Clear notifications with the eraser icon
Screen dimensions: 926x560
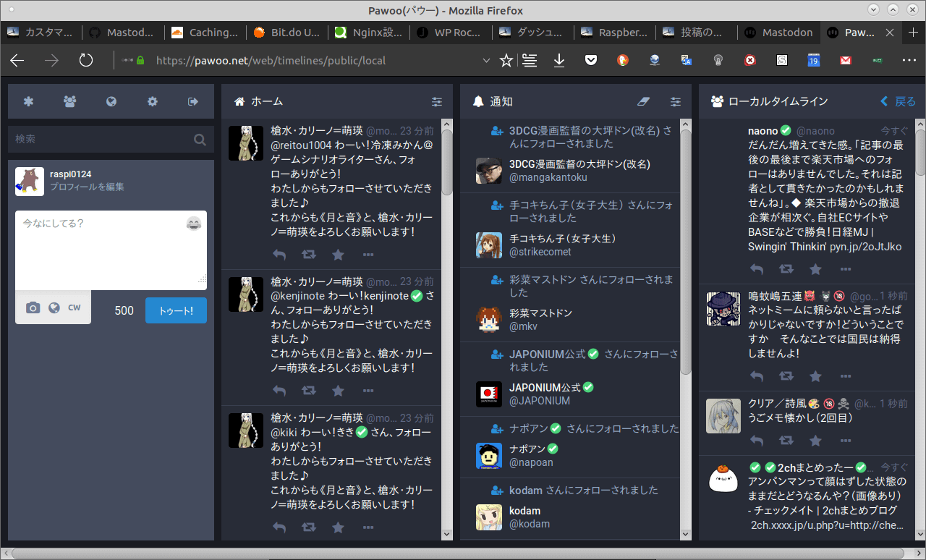pos(644,102)
